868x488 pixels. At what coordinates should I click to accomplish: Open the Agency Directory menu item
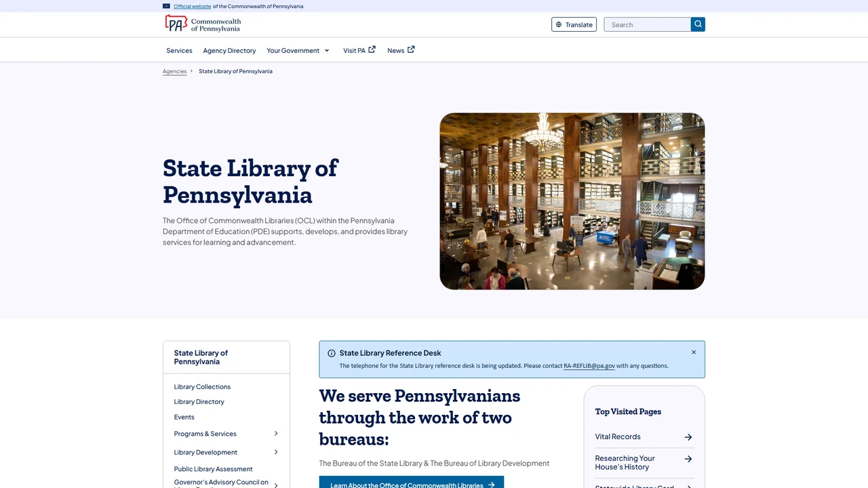pyautogui.click(x=229, y=50)
